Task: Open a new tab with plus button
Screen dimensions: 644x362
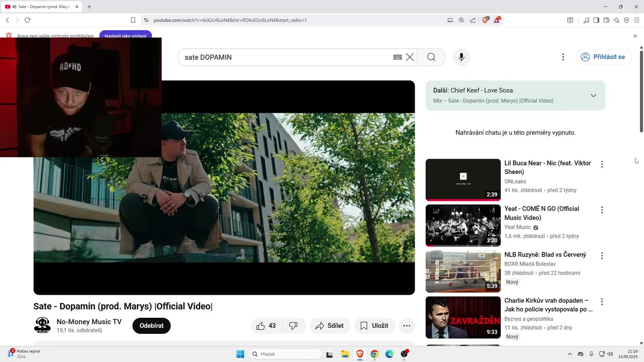Action: (89, 7)
